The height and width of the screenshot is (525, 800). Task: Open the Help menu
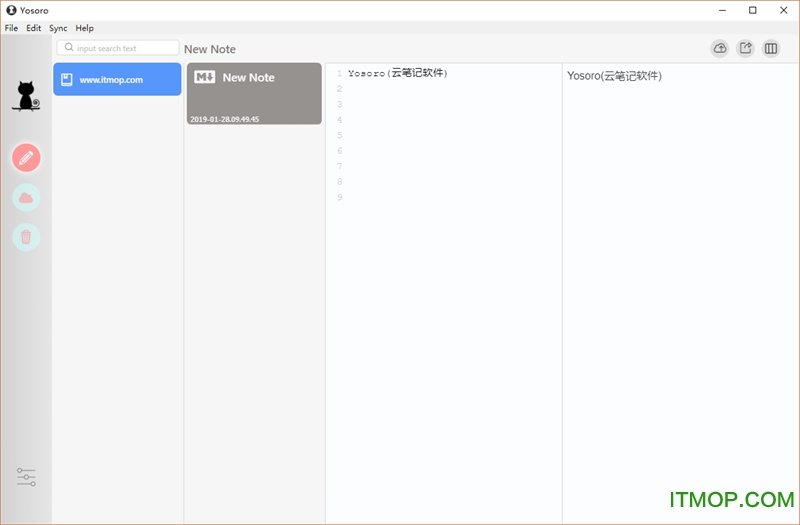(x=84, y=28)
